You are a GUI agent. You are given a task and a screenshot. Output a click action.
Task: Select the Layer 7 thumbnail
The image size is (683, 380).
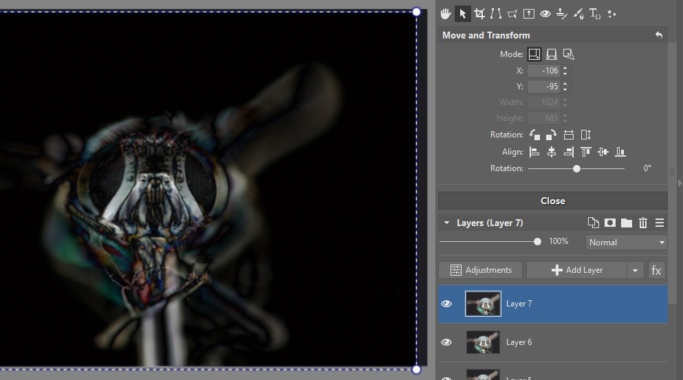(x=483, y=304)
